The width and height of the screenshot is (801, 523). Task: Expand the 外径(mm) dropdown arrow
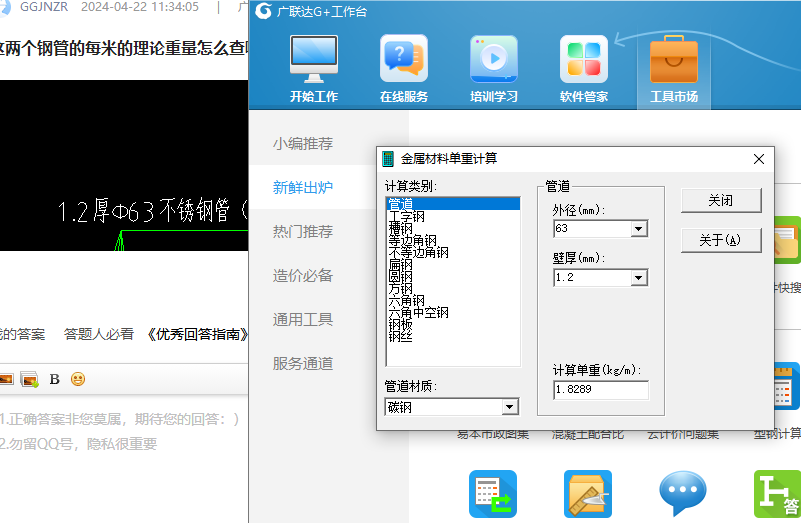639,229
